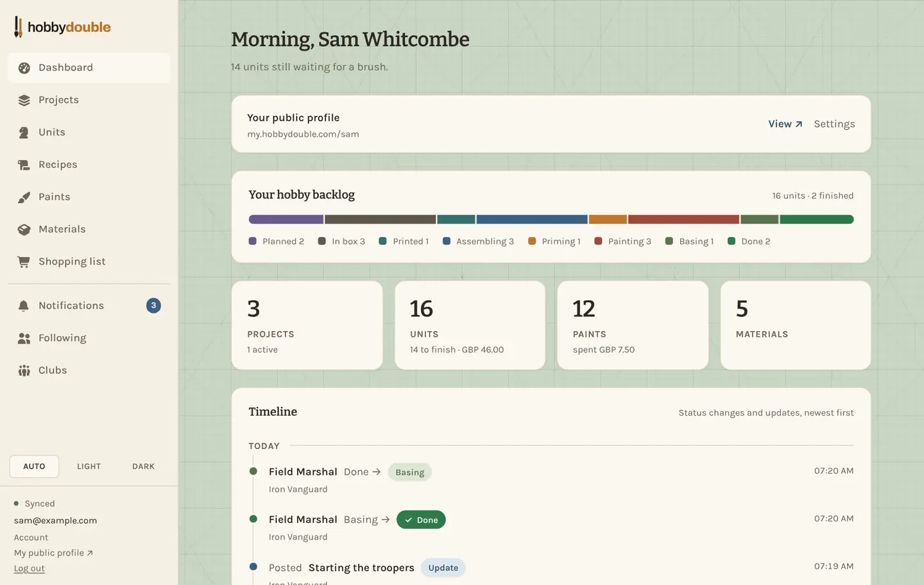Click the Priming 1 legend entry
This screenshot has height=585, width=924.
[554, 241]
